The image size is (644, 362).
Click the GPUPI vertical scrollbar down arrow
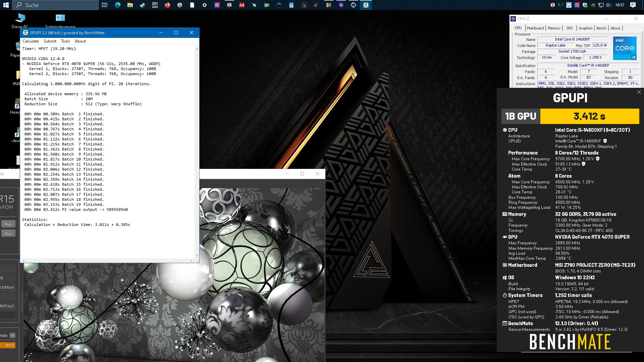197,255
